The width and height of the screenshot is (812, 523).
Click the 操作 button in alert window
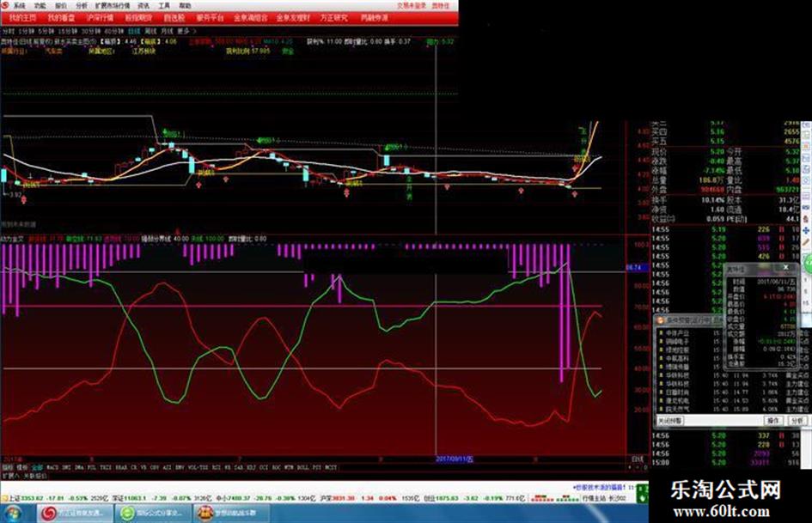[x=773, y=421]
